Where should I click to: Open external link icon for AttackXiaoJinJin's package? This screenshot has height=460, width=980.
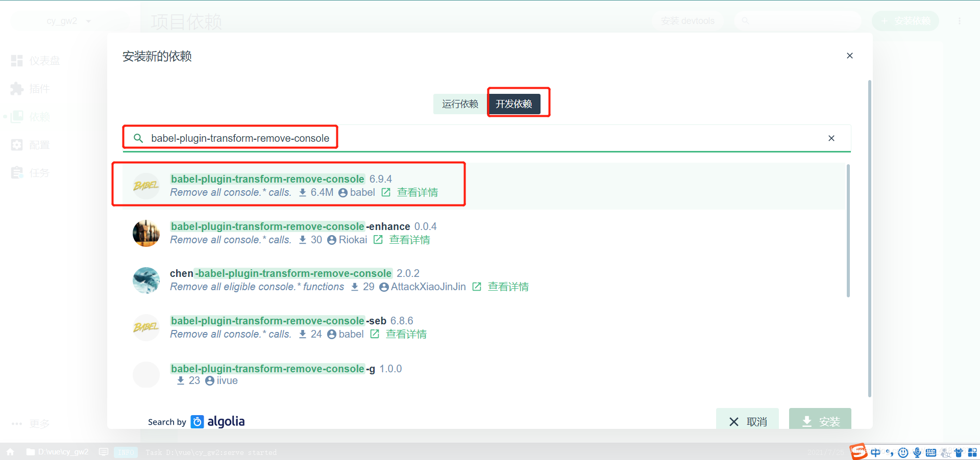[477, 287]
